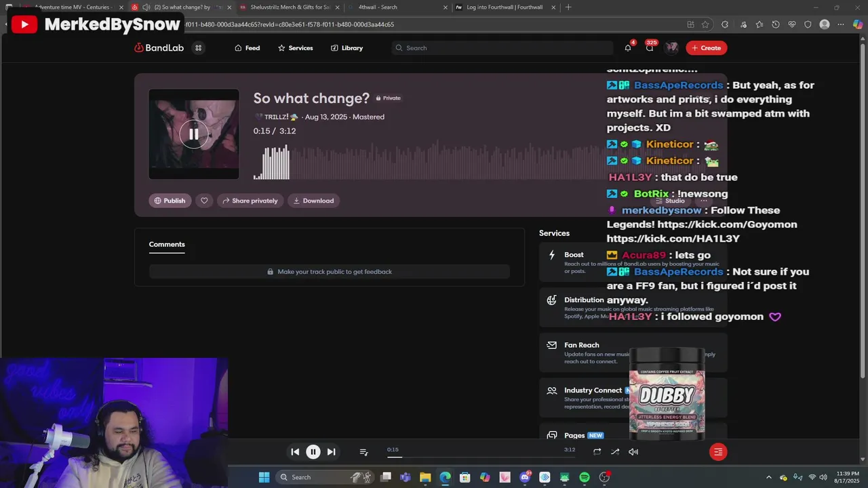Go to the Feed page

pos(247,48)
